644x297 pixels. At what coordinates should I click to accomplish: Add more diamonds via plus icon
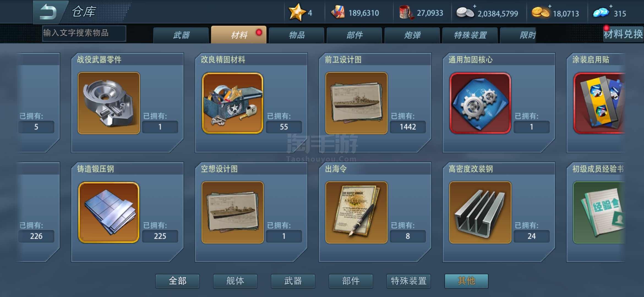point(611,6)
